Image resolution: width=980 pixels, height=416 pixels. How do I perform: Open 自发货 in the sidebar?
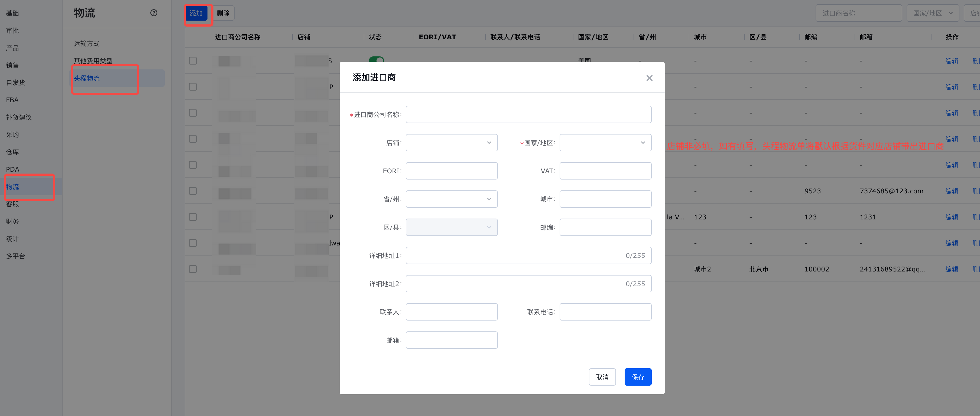coord(16,83)
